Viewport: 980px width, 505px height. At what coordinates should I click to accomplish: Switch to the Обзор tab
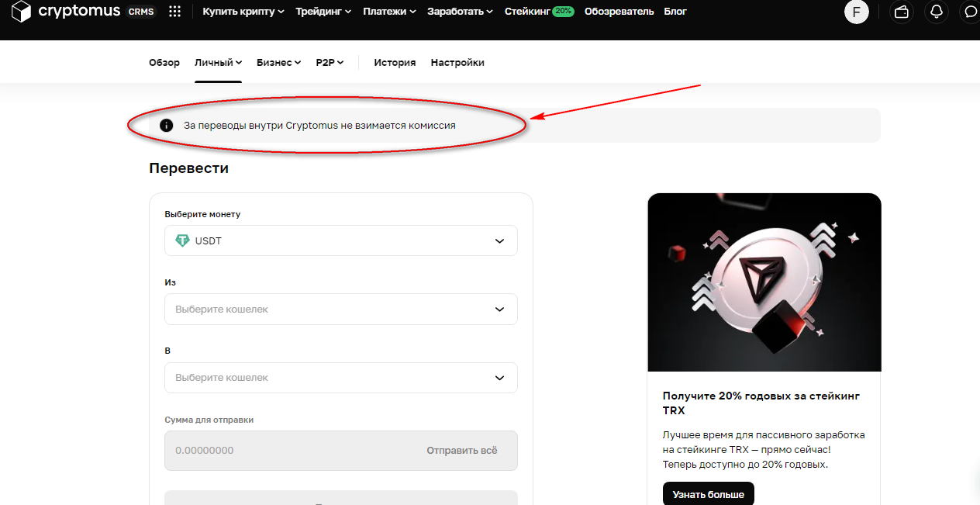click(164, 63)
